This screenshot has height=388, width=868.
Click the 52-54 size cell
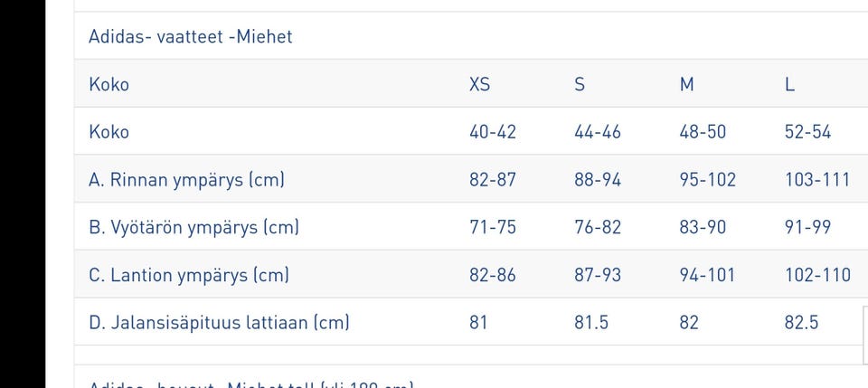(807, 132)
